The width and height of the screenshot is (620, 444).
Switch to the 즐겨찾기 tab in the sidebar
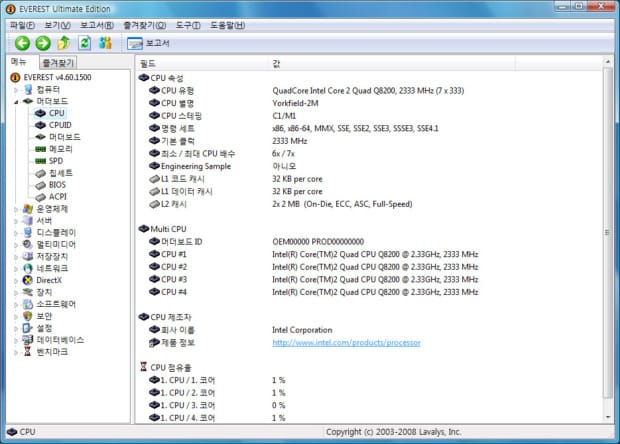[x=57, y=63]
